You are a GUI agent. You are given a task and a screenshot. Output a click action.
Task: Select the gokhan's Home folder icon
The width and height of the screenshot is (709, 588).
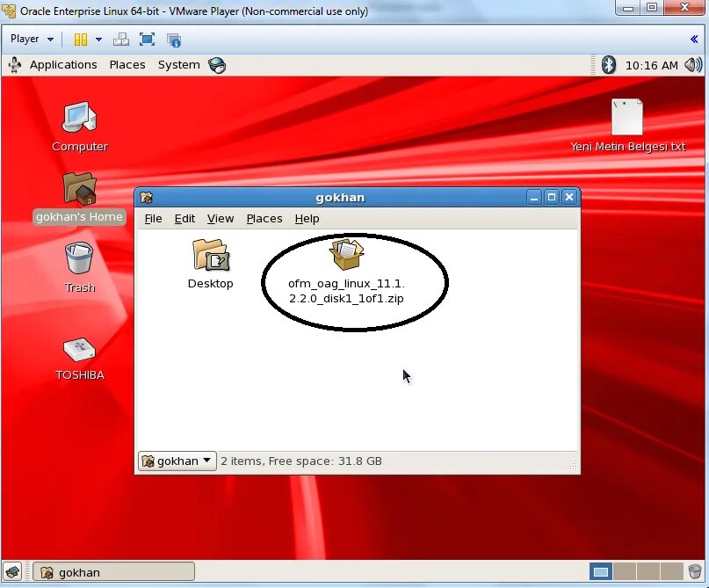(80, 189)
